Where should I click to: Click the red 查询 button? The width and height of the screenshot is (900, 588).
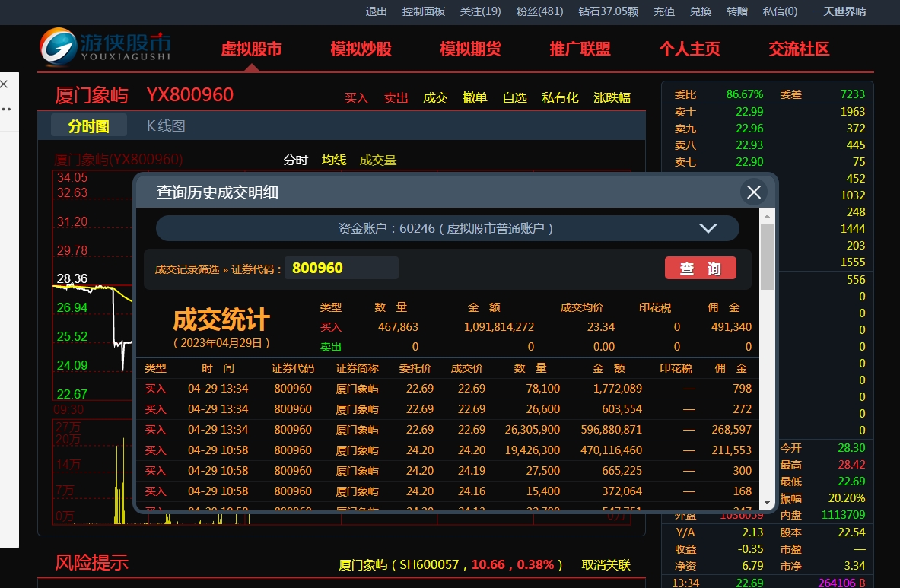tap(700, 268)
